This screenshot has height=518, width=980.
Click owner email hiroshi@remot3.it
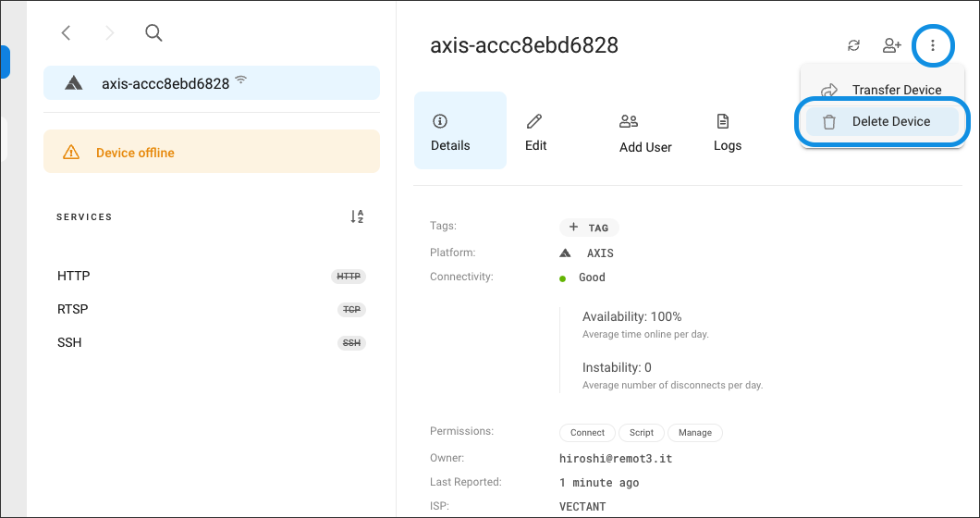pyautogui.click(x=616, y=459)
